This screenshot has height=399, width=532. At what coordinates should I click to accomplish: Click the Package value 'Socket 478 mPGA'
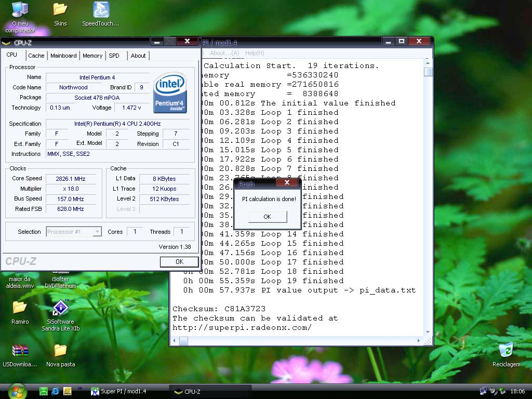(97, 97)
